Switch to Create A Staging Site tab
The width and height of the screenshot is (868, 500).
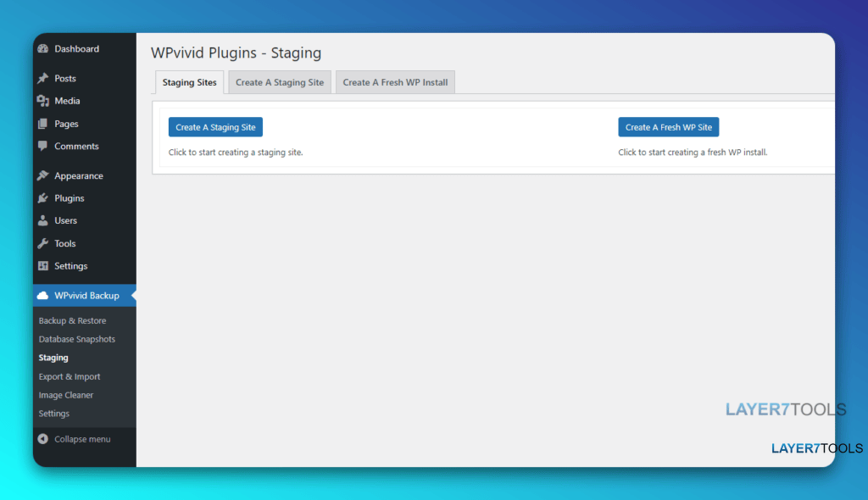[x=280, y=82]
